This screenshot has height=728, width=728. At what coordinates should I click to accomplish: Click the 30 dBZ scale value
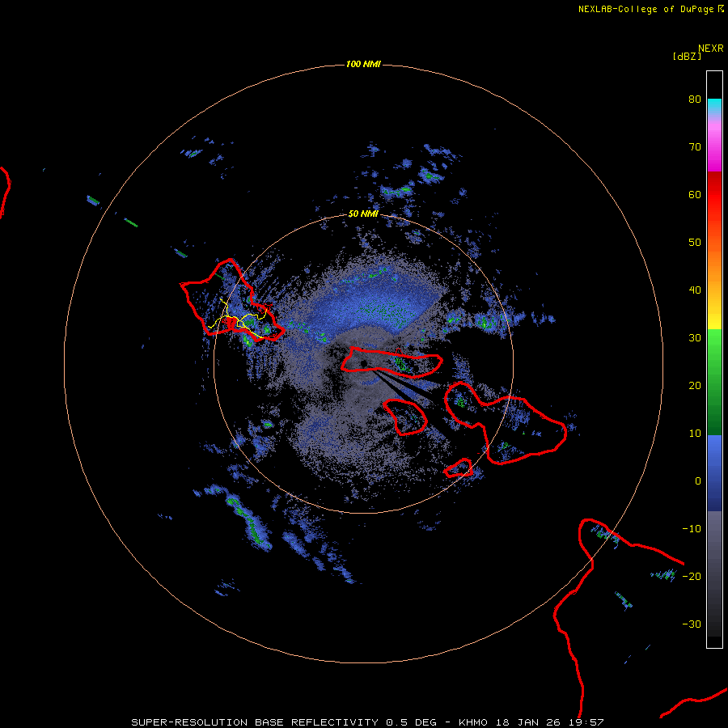(x=695, y=338)
